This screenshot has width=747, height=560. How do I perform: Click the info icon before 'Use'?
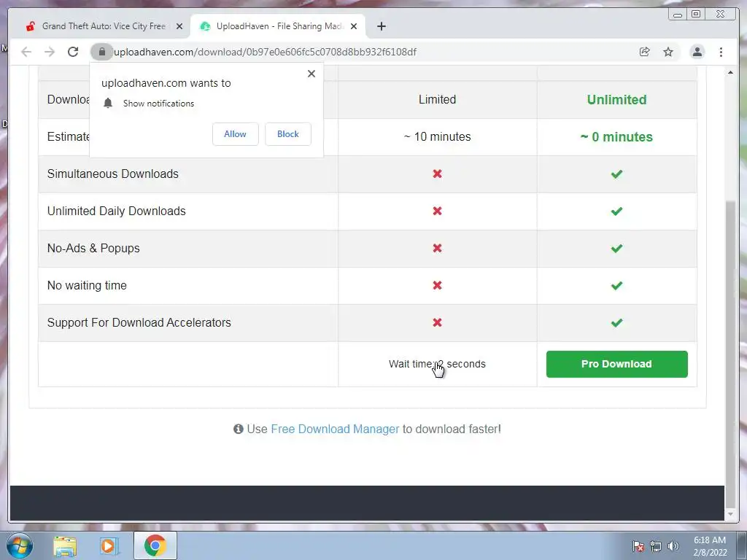pos(239,429)
